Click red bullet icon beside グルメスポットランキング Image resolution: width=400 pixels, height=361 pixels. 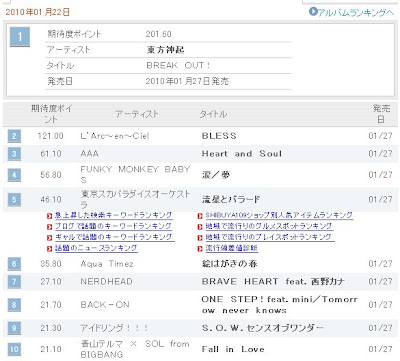coord(200,227)
